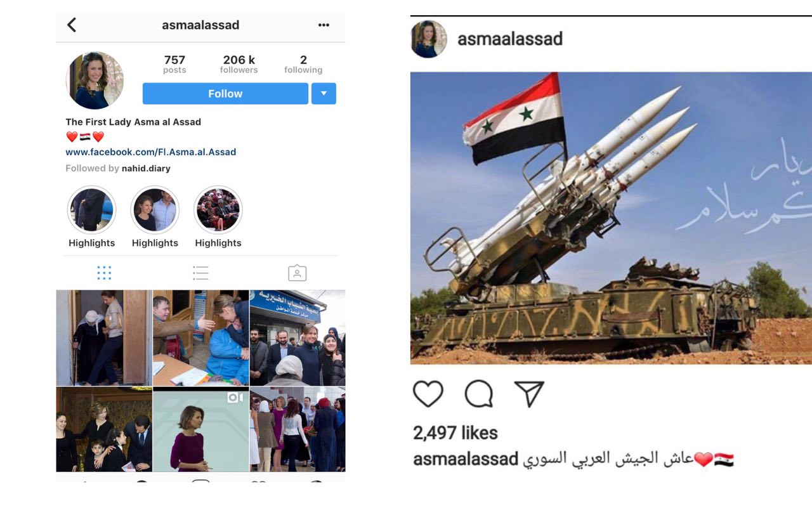Screen dimensions: 812x508
Task: Expand suggestions dropdown next to Follow
Action: 324,93
